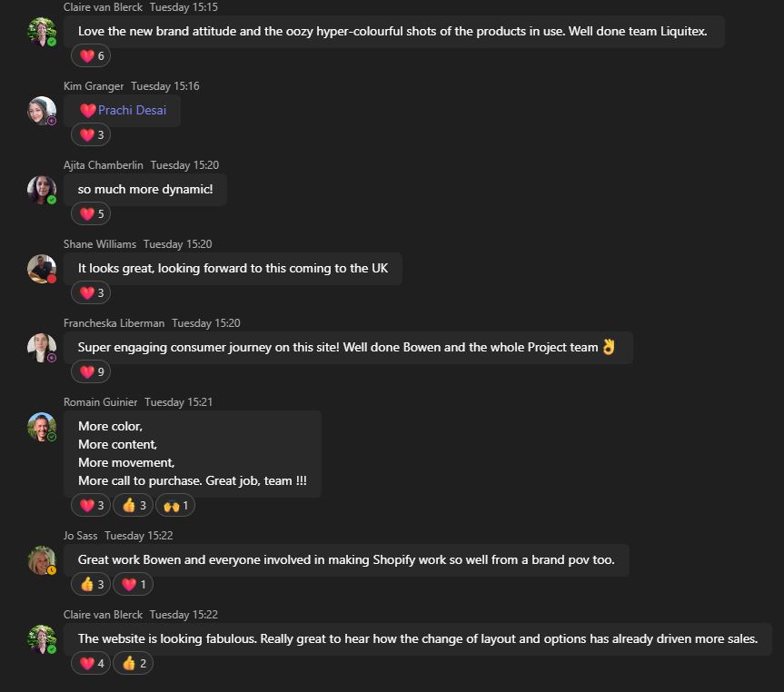Click Jo Sass's profile avatar
The height and width of the screenshot is (692, 784).
(x=42, y=560)
